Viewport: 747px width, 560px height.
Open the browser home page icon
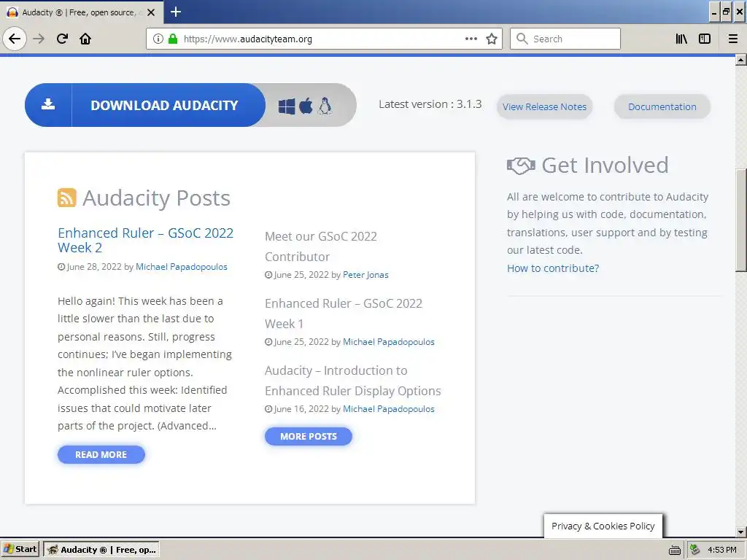(x=85, y=39)
